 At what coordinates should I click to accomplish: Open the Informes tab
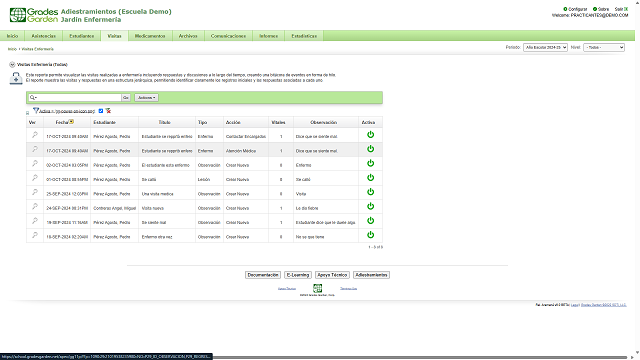click(x=269, y=36)
